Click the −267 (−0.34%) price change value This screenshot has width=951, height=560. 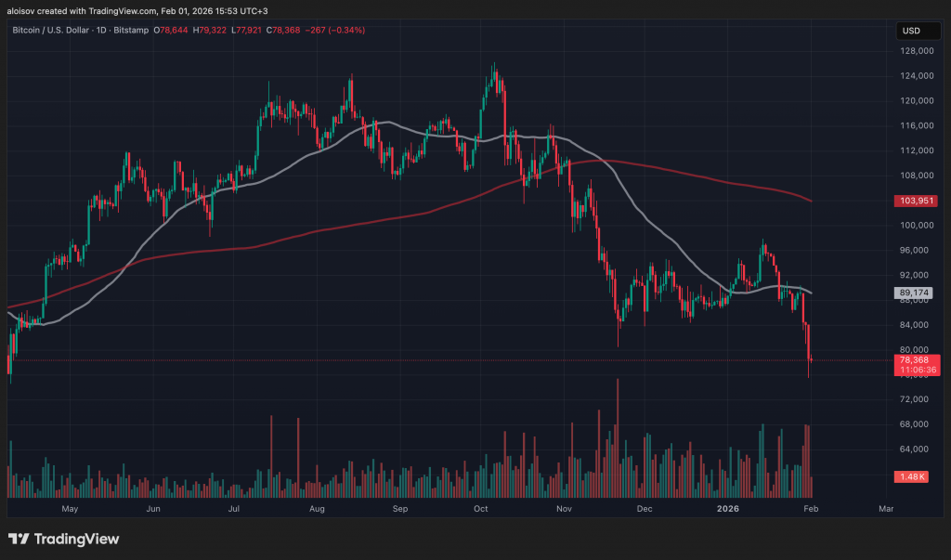click(336, 31)
